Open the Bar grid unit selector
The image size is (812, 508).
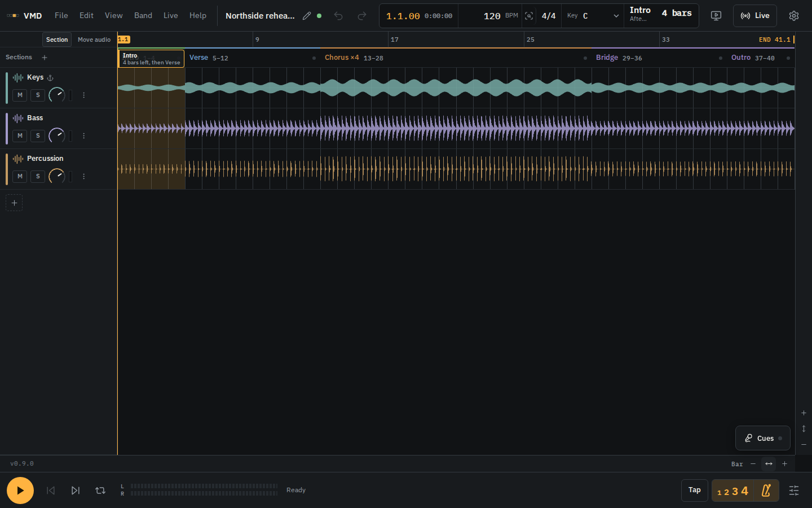click(737, 464)
